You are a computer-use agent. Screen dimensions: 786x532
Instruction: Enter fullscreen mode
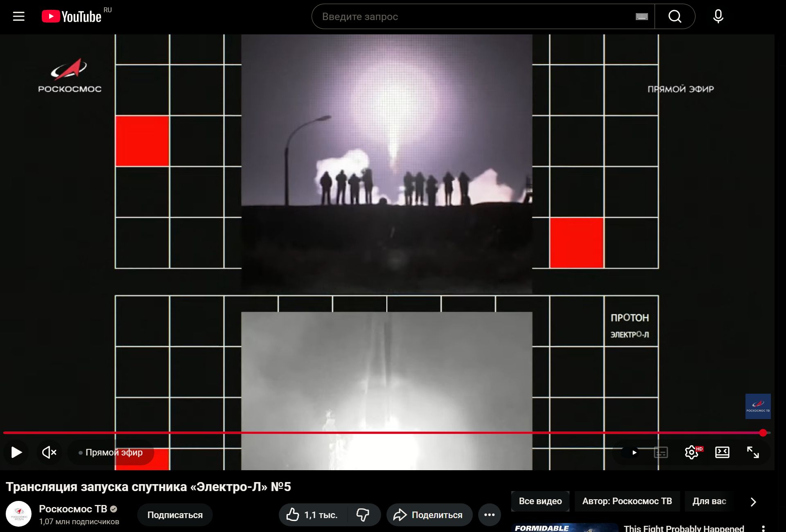coord(753,452)
